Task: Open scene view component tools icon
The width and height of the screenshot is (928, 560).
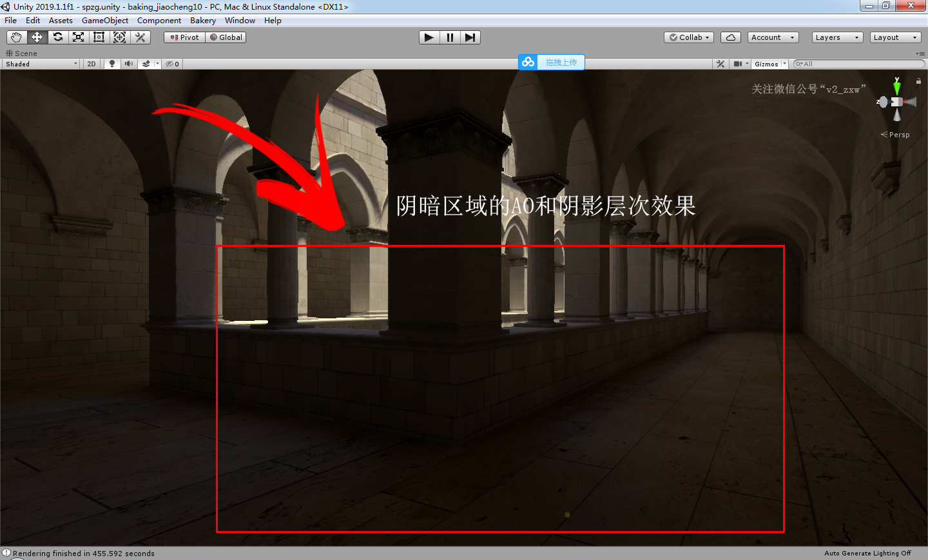Action: coord(720,64)
